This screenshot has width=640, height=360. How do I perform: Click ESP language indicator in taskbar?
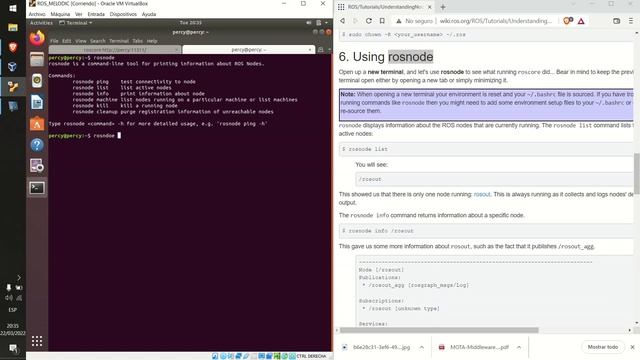(x=13, y=310)
